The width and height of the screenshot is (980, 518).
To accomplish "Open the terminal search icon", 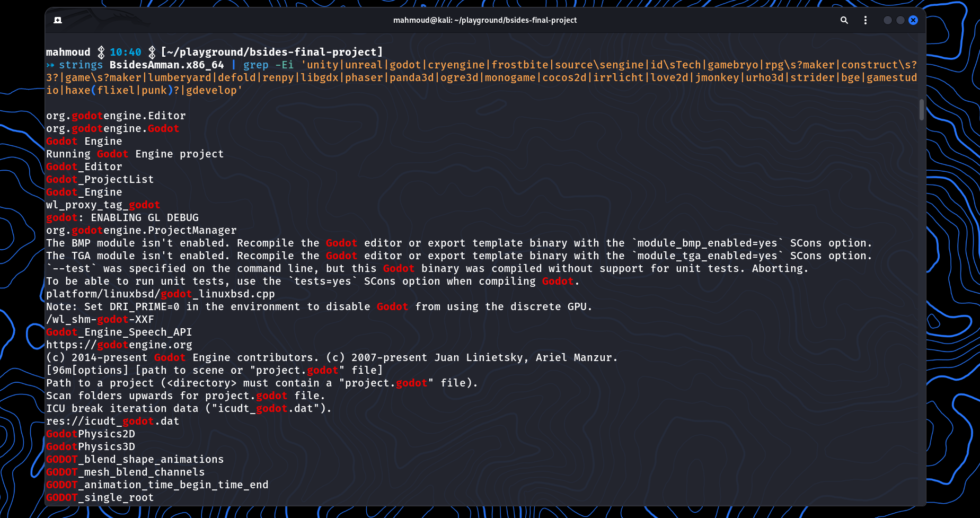I will [844, 20].
